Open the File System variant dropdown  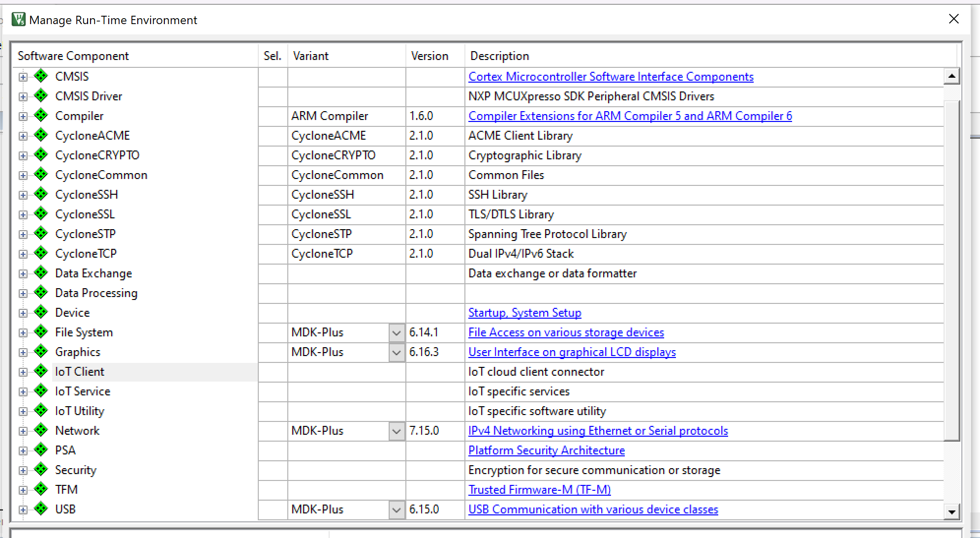397,332
